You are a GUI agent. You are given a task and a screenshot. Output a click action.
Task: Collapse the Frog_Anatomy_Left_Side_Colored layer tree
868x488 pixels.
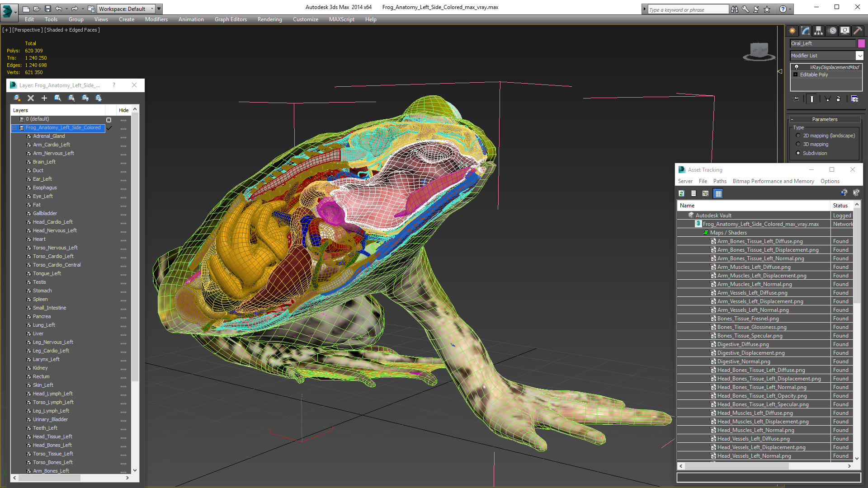14,128
